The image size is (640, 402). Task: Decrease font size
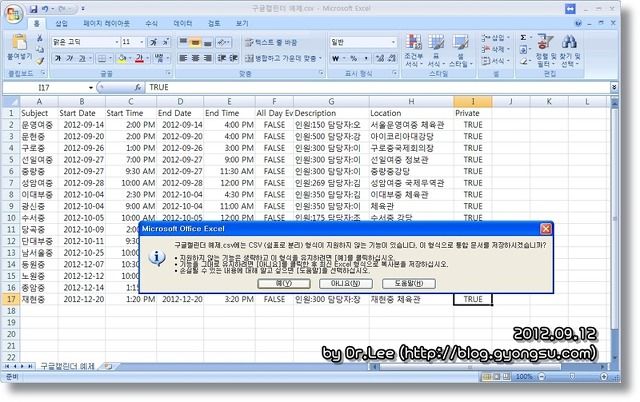(165, 42)
